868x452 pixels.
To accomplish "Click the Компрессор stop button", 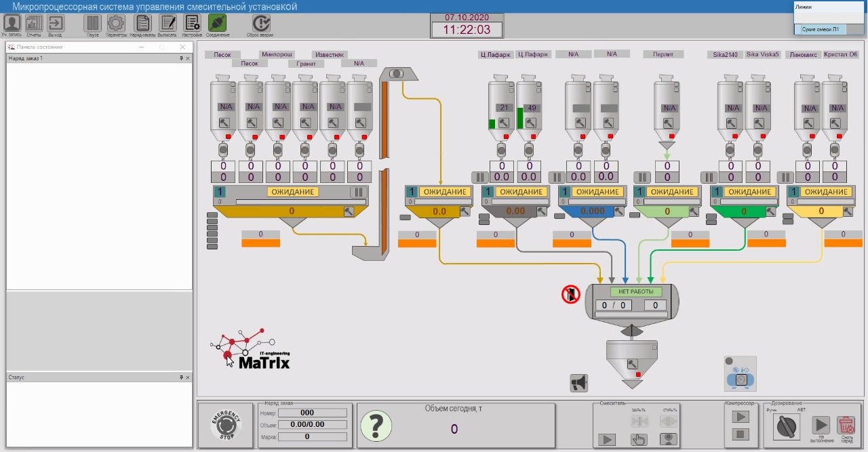I will [x=741, y=434].
